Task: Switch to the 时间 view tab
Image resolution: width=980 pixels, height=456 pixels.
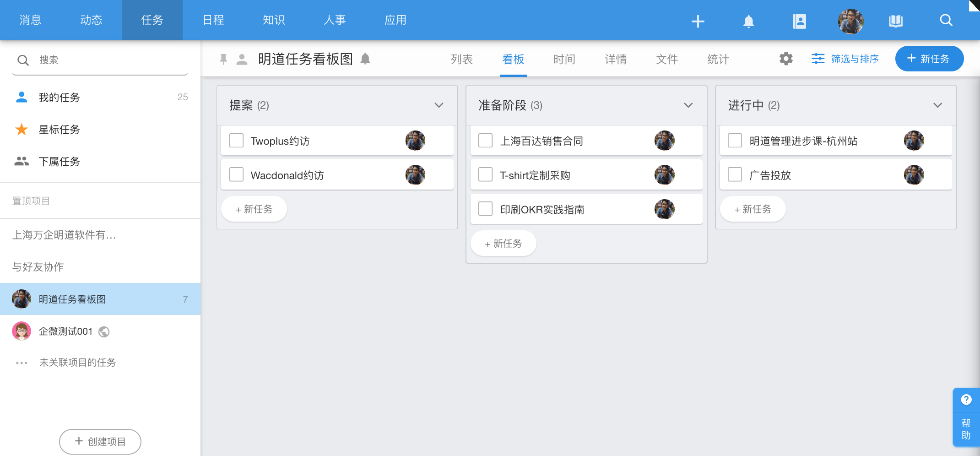Action: pos(564,59)
